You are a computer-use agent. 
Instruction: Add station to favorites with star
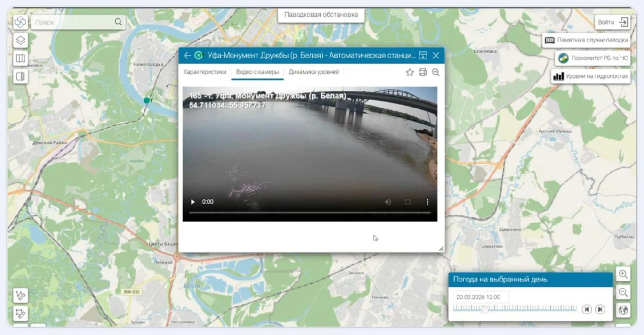(410, 72)
